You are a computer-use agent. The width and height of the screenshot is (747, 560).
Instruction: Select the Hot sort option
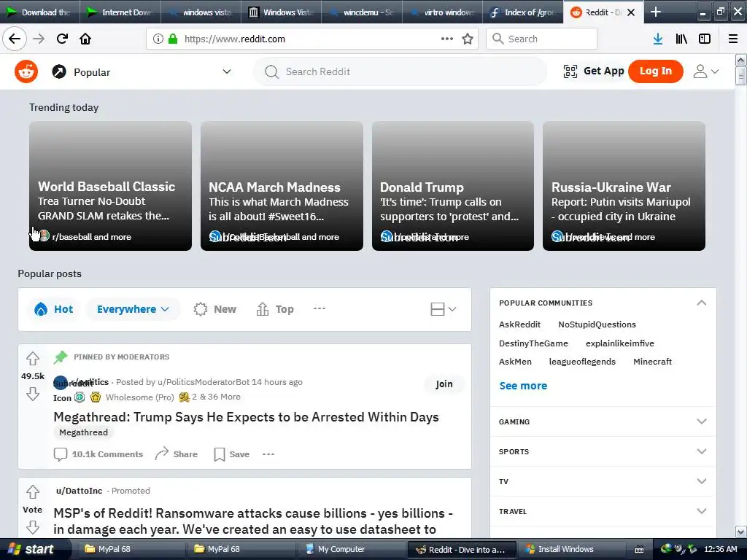pyautogui.click(x=54, y=309)
